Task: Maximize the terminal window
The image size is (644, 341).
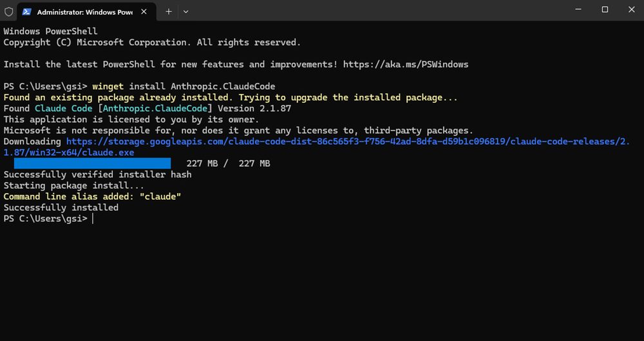Action: (605, 10)
